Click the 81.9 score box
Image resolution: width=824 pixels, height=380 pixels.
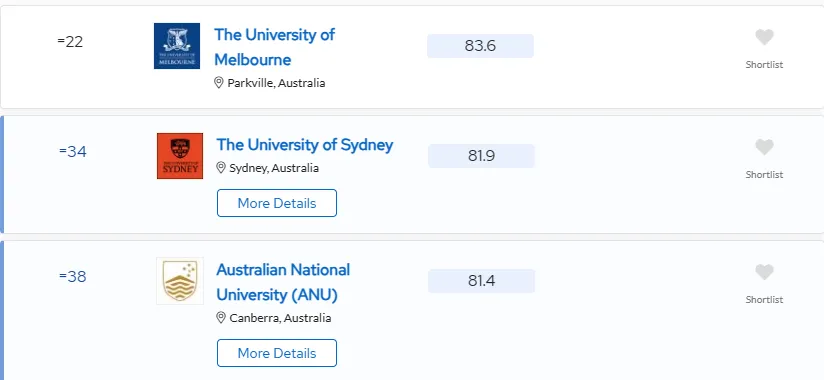click(481, 156)
